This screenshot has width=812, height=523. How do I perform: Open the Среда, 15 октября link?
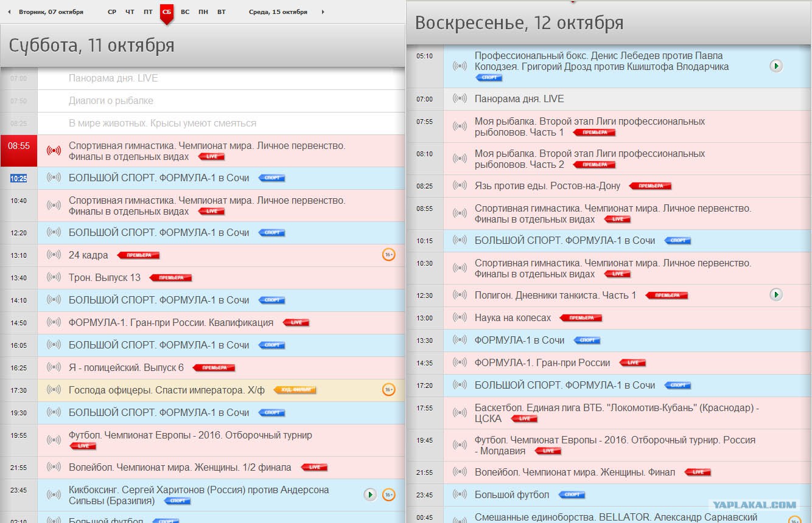click(278, 12)
